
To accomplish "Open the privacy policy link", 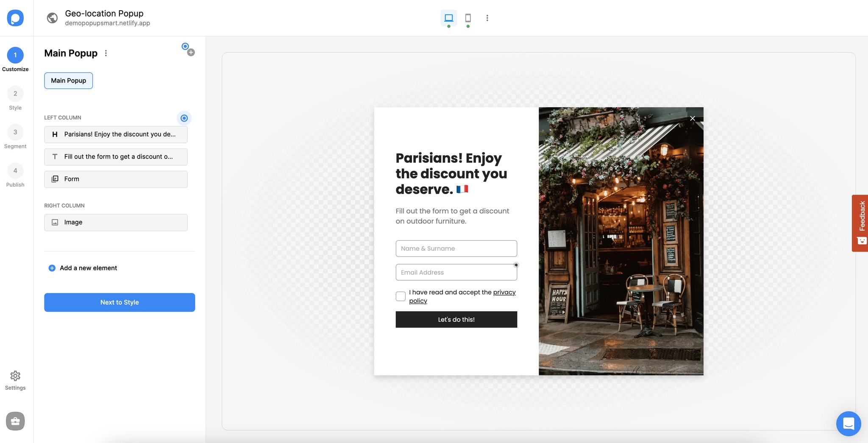I will pyautogui.click(x=504, y=292).
